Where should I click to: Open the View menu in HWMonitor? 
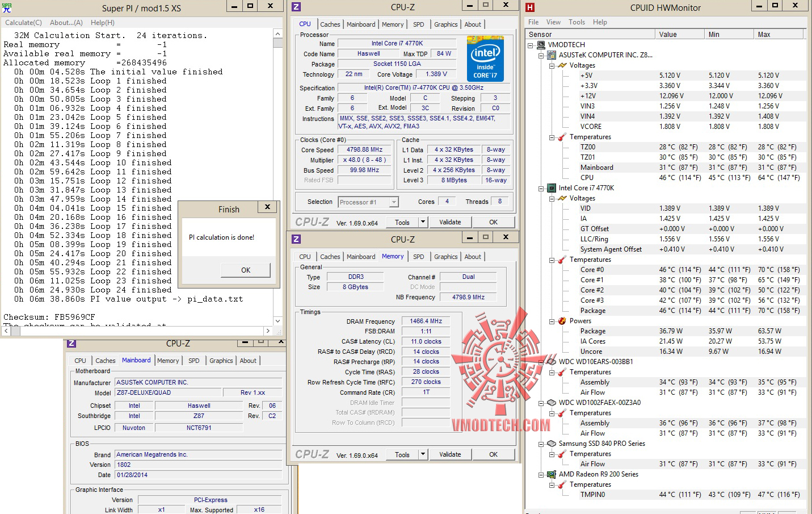pos(553,22)
